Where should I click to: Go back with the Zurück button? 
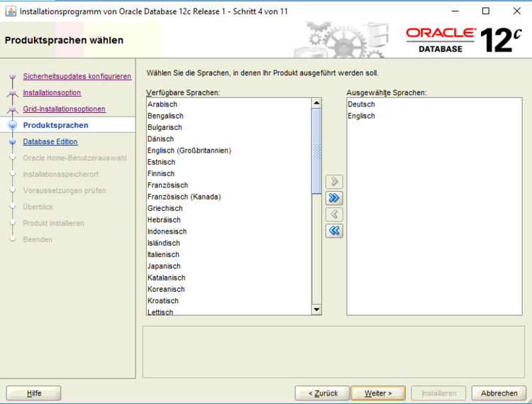(x=322, y=393)
